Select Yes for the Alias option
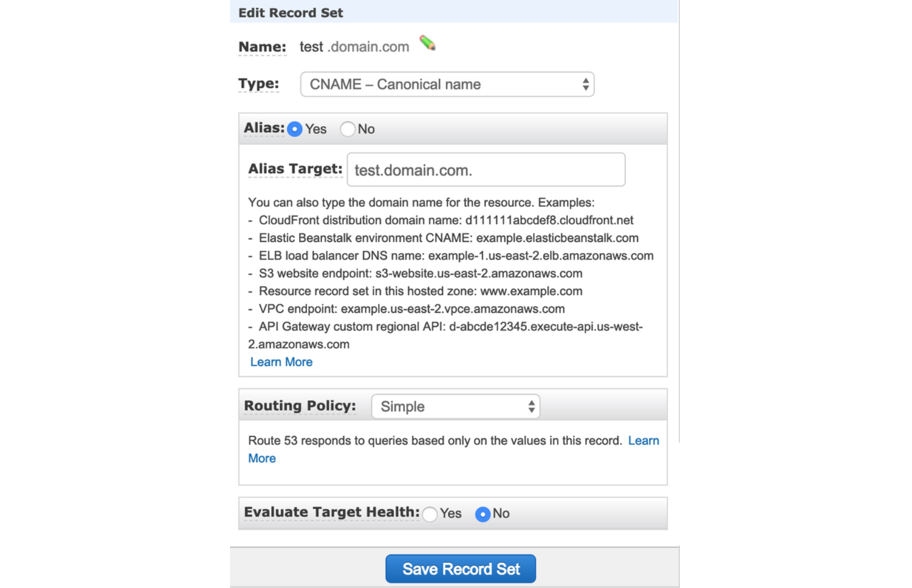 point(295,129)
